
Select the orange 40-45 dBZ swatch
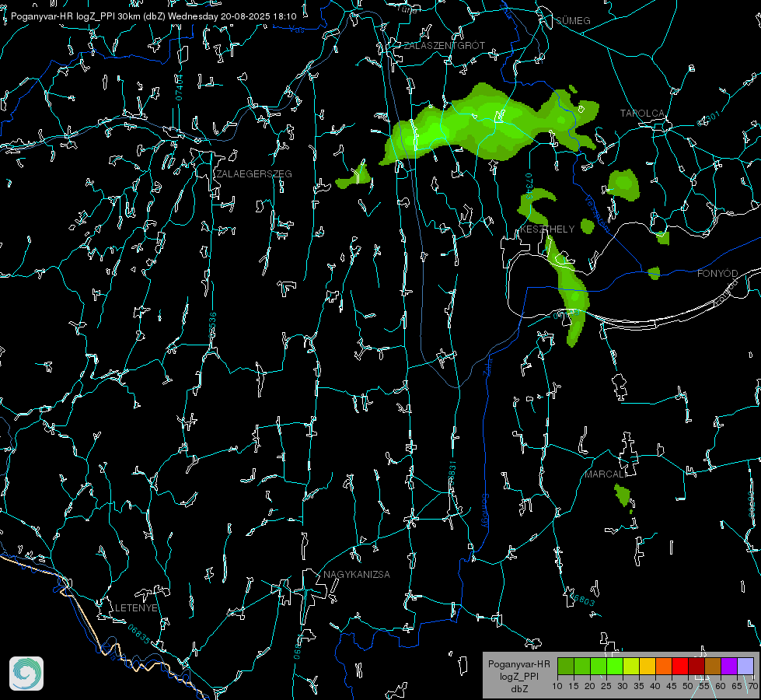coord(664,667)
